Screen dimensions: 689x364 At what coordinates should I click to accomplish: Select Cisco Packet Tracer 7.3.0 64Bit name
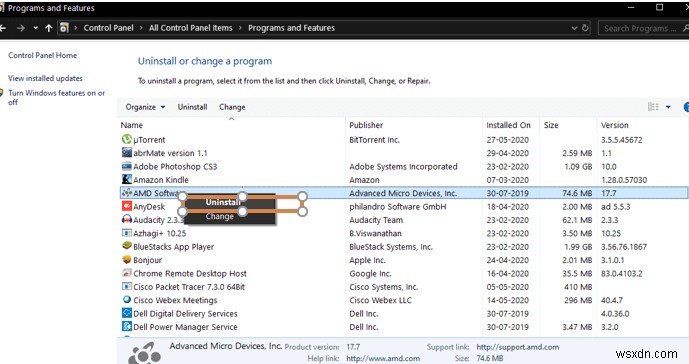189,287
